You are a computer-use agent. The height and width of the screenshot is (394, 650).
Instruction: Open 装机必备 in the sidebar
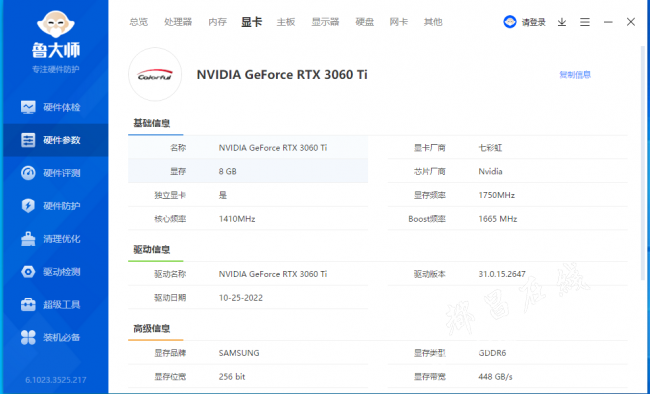coord(62,337)
